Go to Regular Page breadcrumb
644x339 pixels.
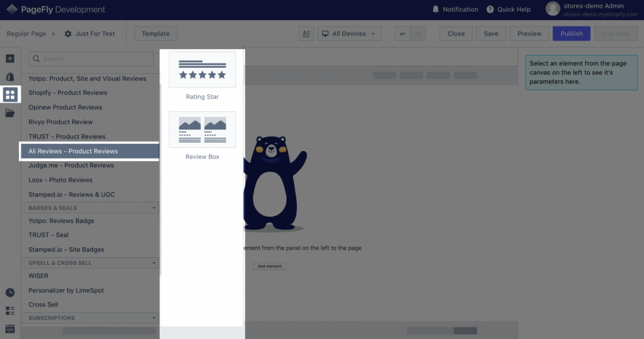click(26, 34)
